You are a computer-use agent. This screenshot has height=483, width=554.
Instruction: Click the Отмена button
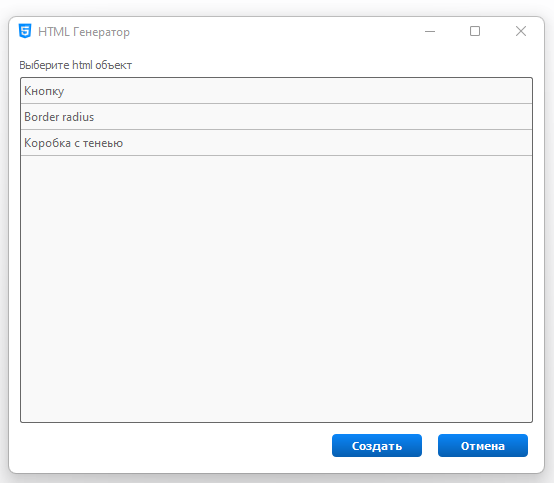(x=483, y=446)
